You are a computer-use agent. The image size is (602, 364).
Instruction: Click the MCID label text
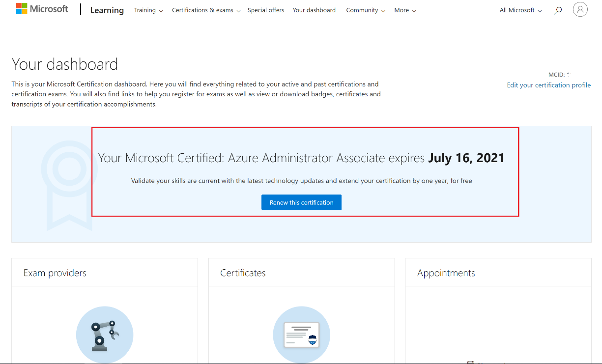pos(557,75)
